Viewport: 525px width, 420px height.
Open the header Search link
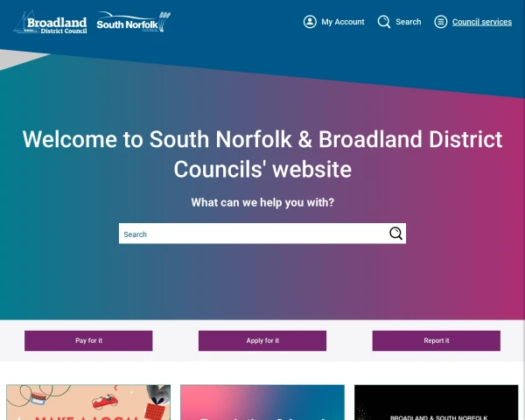click(x=408, y=22)
